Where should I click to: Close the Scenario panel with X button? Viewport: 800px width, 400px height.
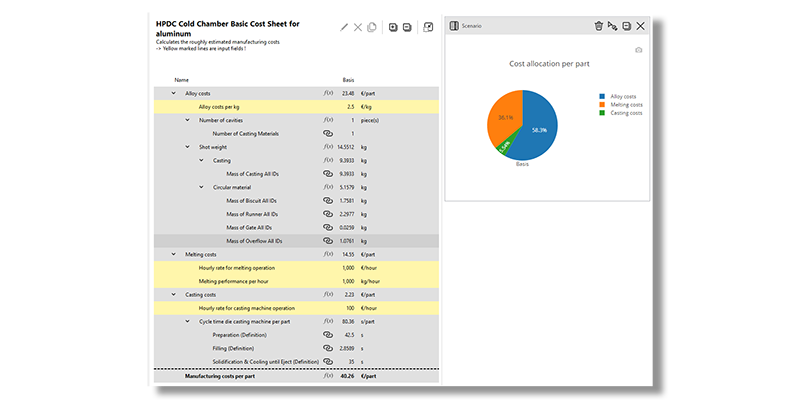[x=640, y=25]
